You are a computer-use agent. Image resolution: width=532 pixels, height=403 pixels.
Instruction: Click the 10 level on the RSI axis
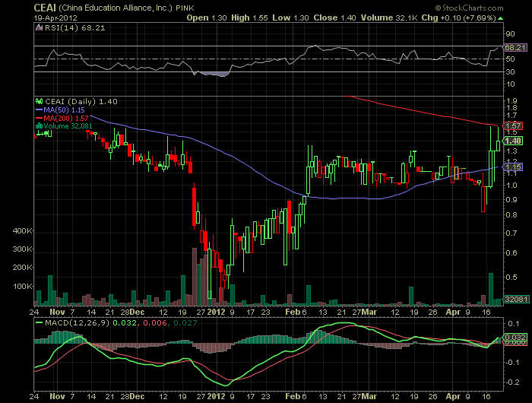(510, 84)
